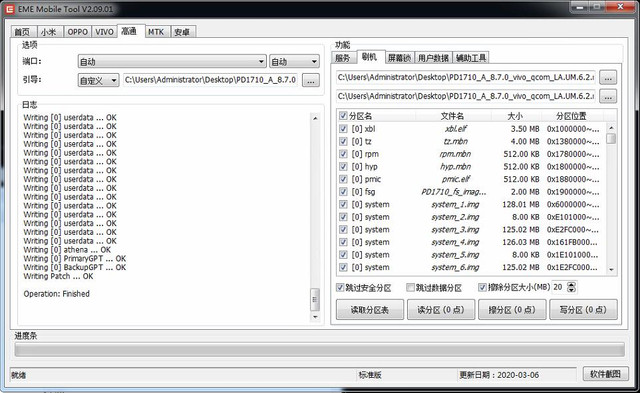The height and width of the screenshot is (393, 640).
Task: Click the 'Writing [0] PrimaryGPT ... OK' log line
Action: pyautogui.click(x=75, y=259)
